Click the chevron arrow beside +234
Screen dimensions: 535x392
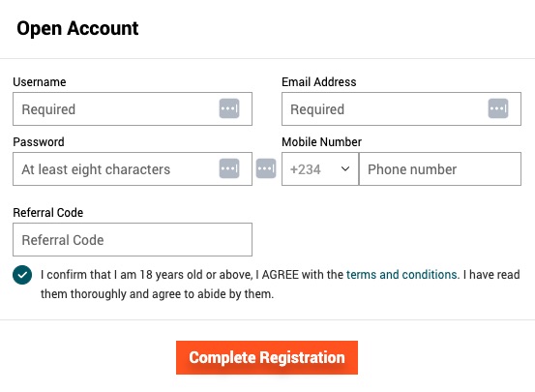click(345, 168)
